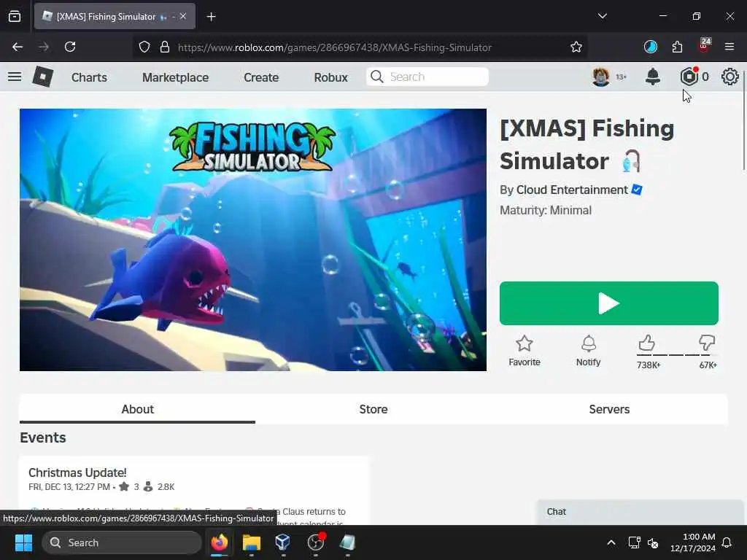Open the Windows Start menu
747x560 pixels.
pyautogui.click(x=23, y=542)
